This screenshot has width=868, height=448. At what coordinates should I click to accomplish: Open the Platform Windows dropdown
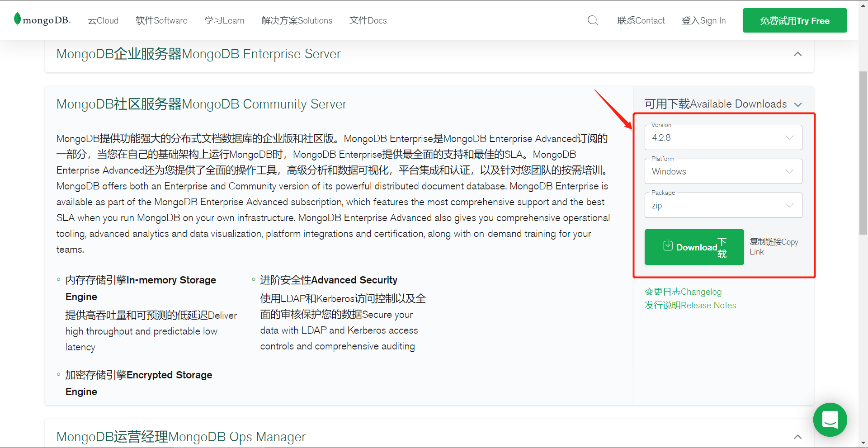pos(723,171)
